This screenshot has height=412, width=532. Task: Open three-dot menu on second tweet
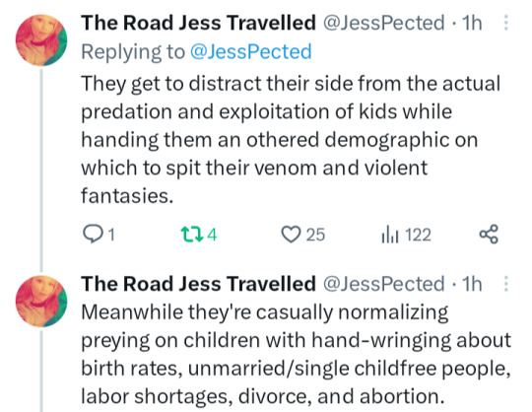(x=505, y=284)
